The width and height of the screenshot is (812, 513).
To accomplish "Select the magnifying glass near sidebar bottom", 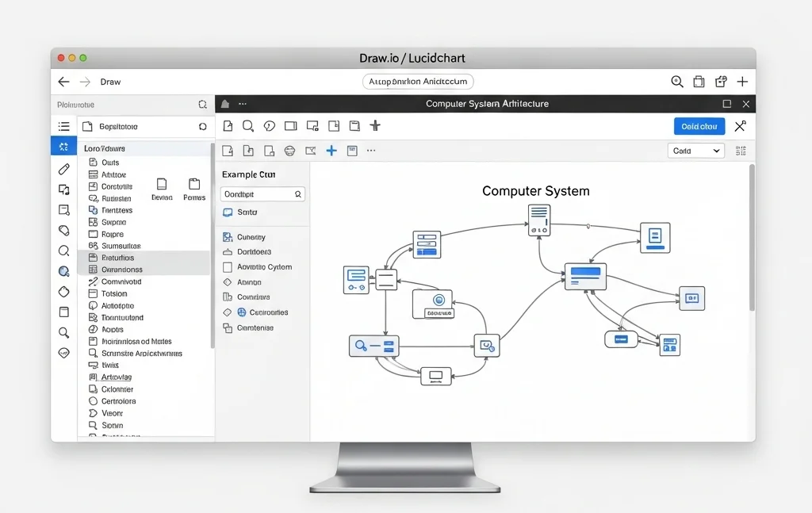I will click(x=63, y=332).
